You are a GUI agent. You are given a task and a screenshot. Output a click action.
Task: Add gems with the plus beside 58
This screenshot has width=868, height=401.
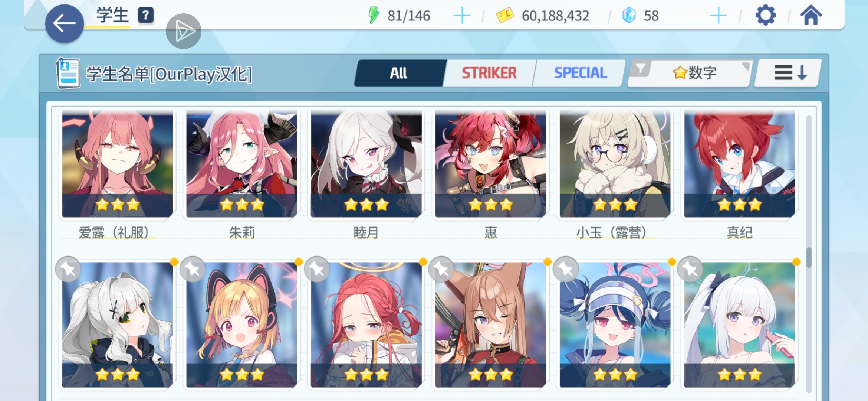point(718,16)
